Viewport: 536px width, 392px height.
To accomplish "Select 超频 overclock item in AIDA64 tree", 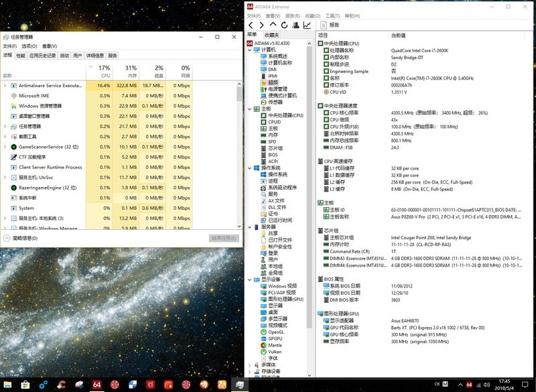I will coord(270,82).
